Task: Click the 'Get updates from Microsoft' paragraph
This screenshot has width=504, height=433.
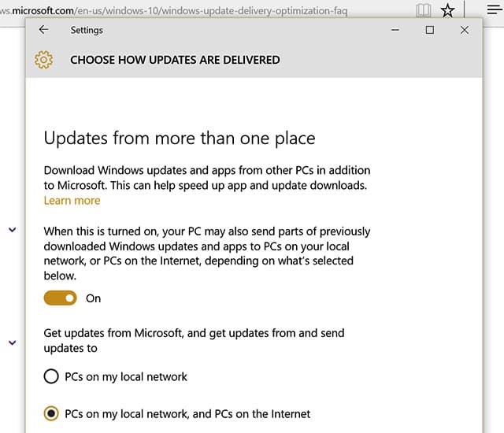Action: [x=195, y=340]
